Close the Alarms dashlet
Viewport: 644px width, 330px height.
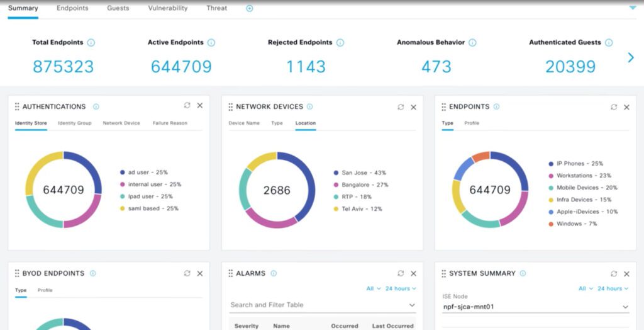click(414, 273)
